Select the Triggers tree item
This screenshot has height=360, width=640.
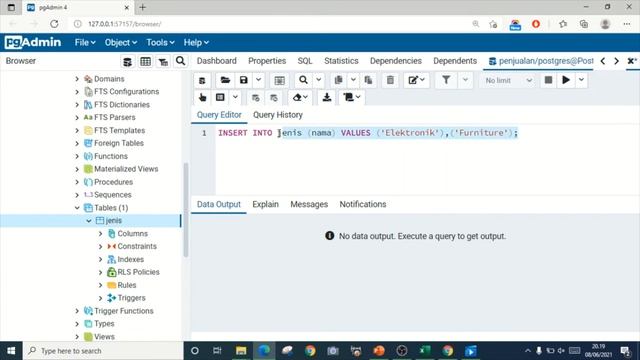[131, 298]
